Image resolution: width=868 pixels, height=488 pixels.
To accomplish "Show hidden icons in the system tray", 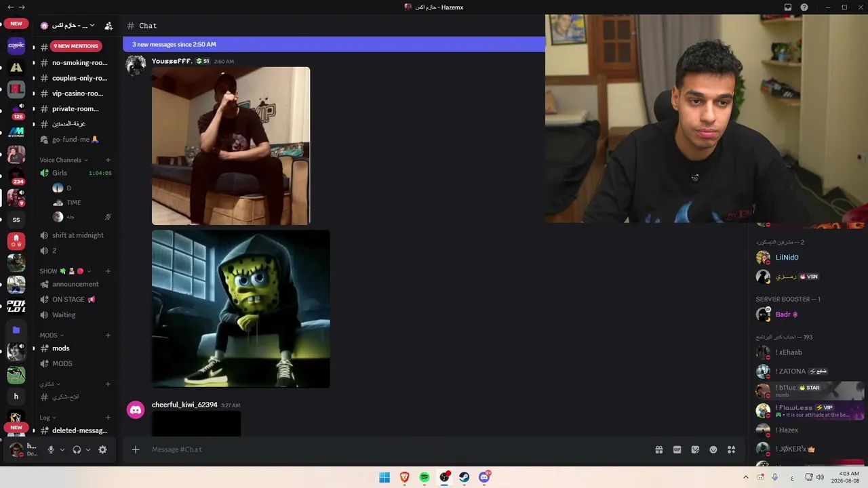I will (x=746, y=477).
